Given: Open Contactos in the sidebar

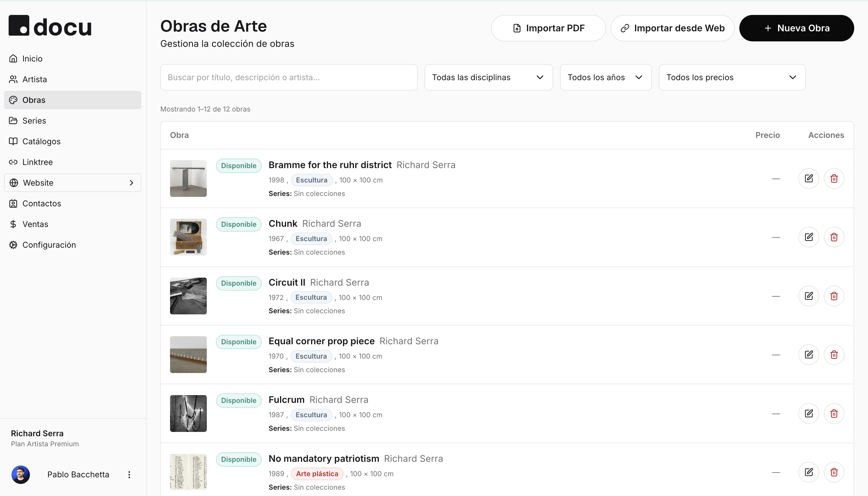Looking at the screenshot, I should (x=72, y=203).
